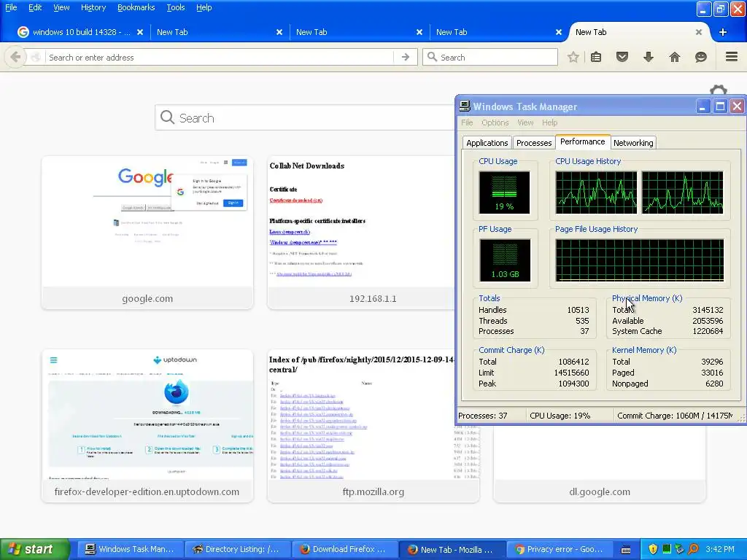This screenshot has height=560, width=747.
Task: Click the gear icon on new tab page
Action: point(719,90)
